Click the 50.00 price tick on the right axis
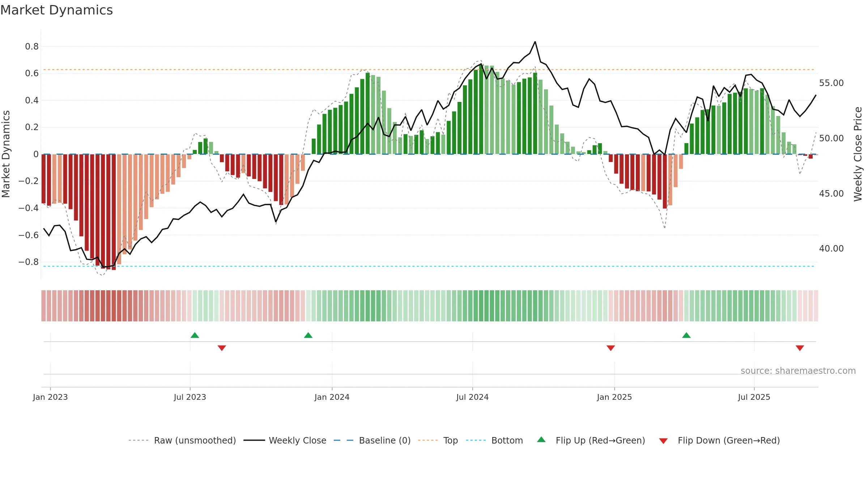Image resolution: width=868 pixels, height=488 pixels. click(x=831, y=138)
